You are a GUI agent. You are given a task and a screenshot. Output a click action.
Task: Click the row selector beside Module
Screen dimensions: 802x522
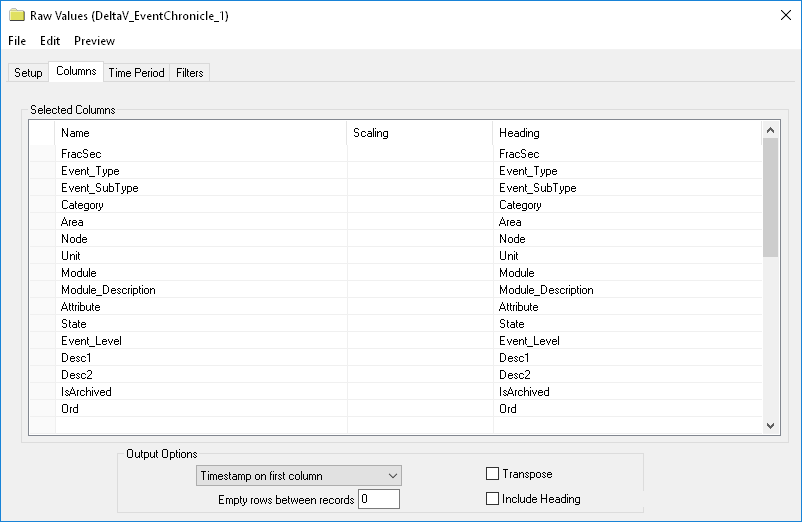point(42,273)
